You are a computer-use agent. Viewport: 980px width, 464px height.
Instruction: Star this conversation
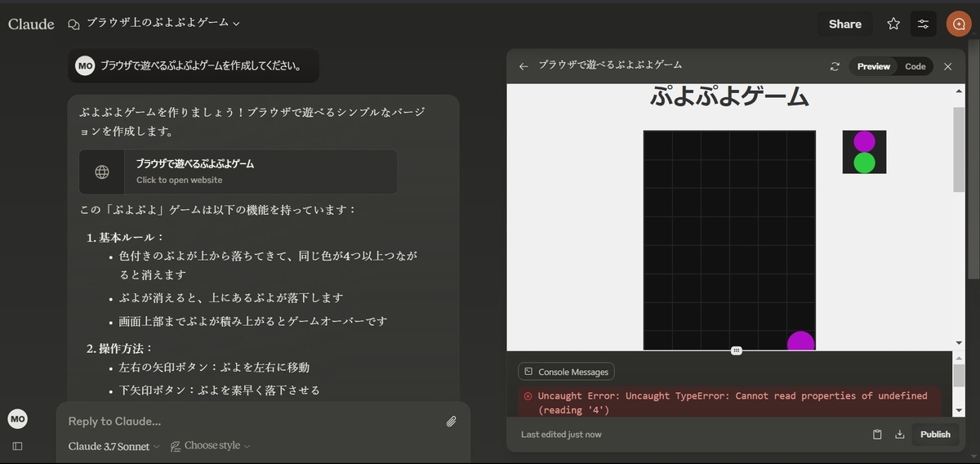[x=893, y=24]
